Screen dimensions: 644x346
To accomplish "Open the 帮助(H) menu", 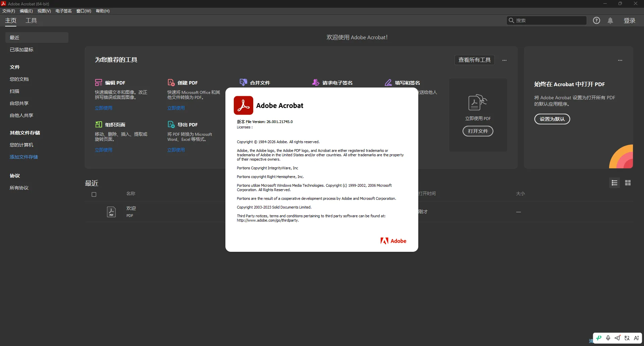I will (x=103, y=11).
